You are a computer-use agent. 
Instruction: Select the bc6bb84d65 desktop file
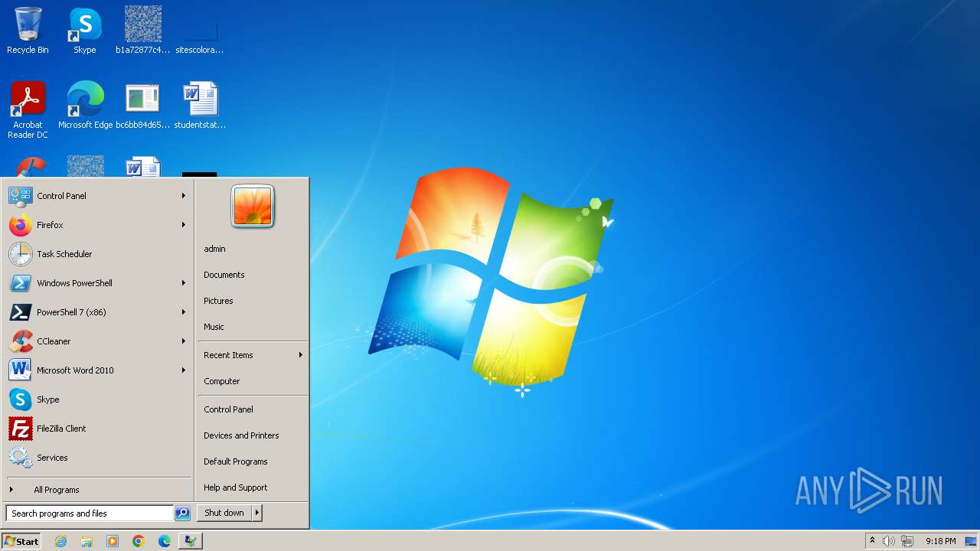[x=143, y=106]
